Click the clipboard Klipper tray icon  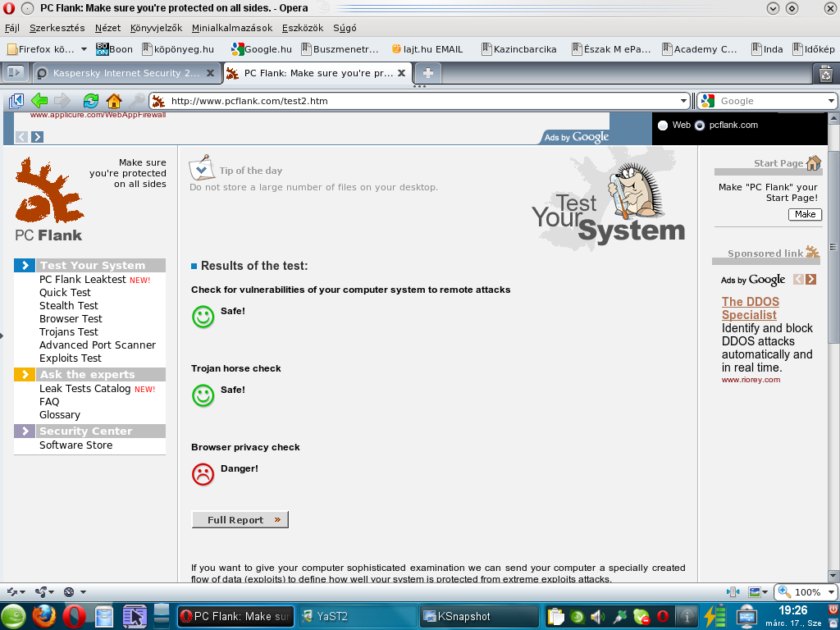pos(555,617)
